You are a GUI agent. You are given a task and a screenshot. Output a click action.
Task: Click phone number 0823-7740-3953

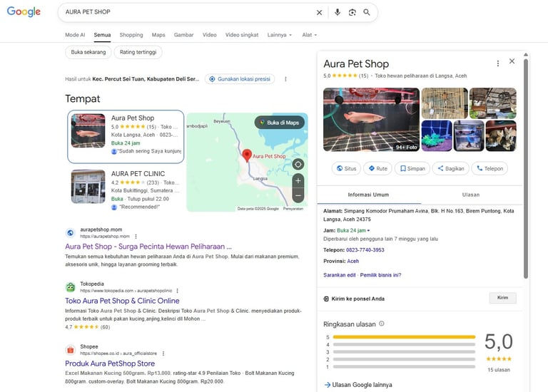point(365,250)
